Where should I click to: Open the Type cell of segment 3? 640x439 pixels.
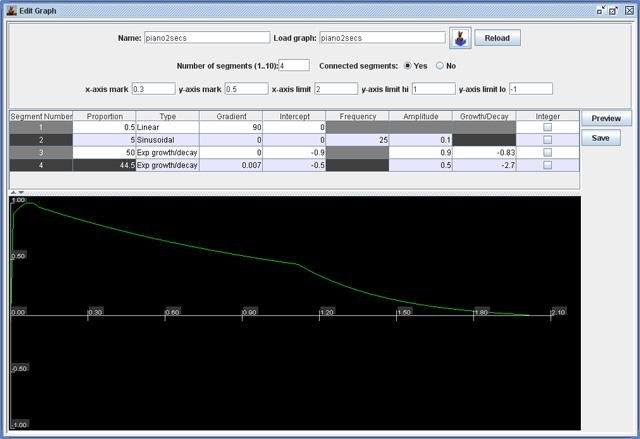[167, 153]
